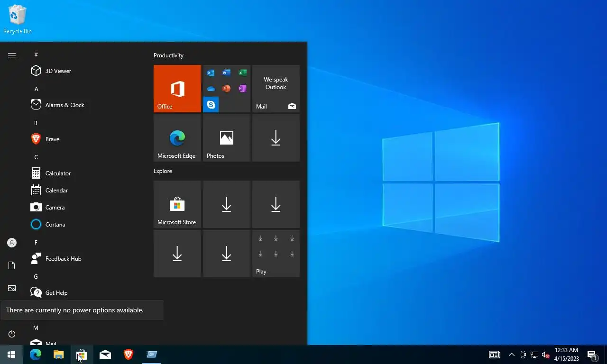Image resolution: width=607 pixels, height=364 pixels.
Task: Open the Microsoft Edge tile
Action: pos(177,138)
